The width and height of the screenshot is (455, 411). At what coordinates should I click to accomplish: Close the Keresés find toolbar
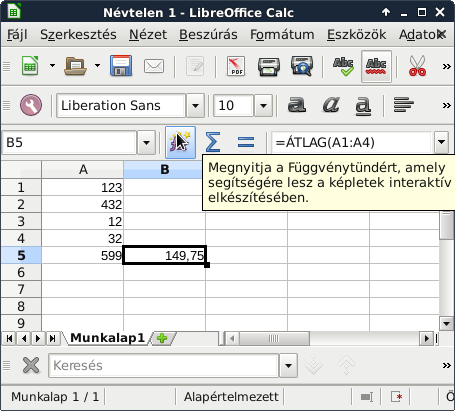click(31, 365)
